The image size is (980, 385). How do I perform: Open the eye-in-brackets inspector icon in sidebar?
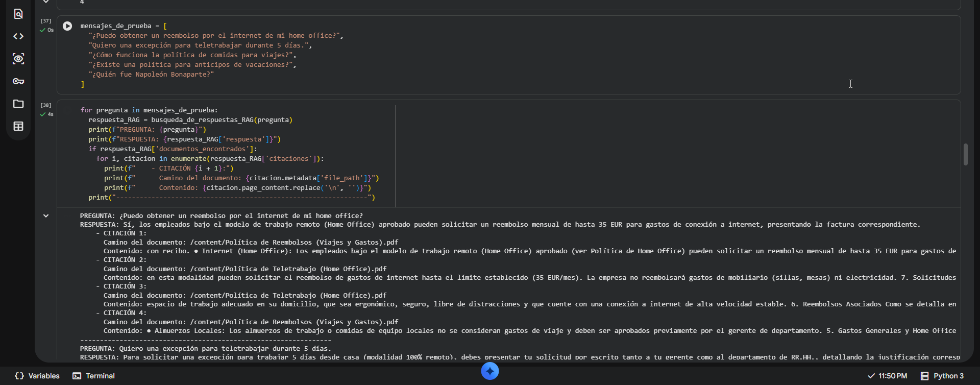coord(18,59)
